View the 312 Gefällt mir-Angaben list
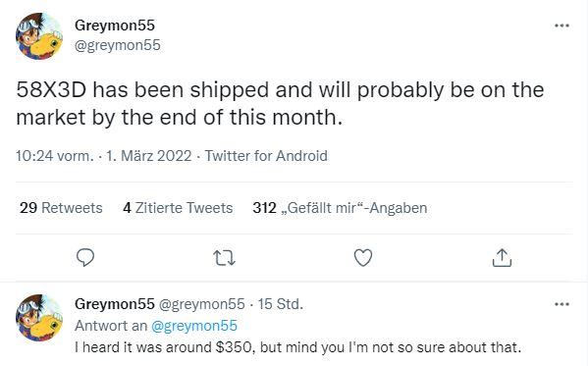Viewport: 588px width, 366px height. point(340,208)
